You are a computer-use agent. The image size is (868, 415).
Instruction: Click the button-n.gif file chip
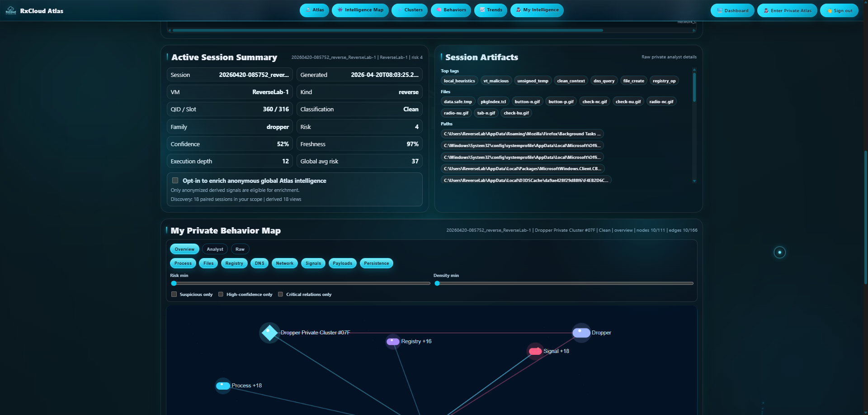coord(527,102)
